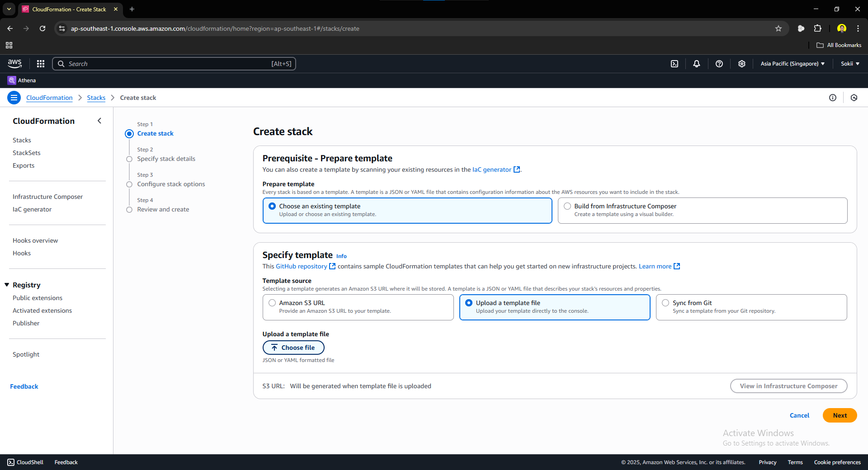Open the Asia Pacific (Singapore) region dropdown
This screenshot has height=470, width=868.
pos(793,64)
